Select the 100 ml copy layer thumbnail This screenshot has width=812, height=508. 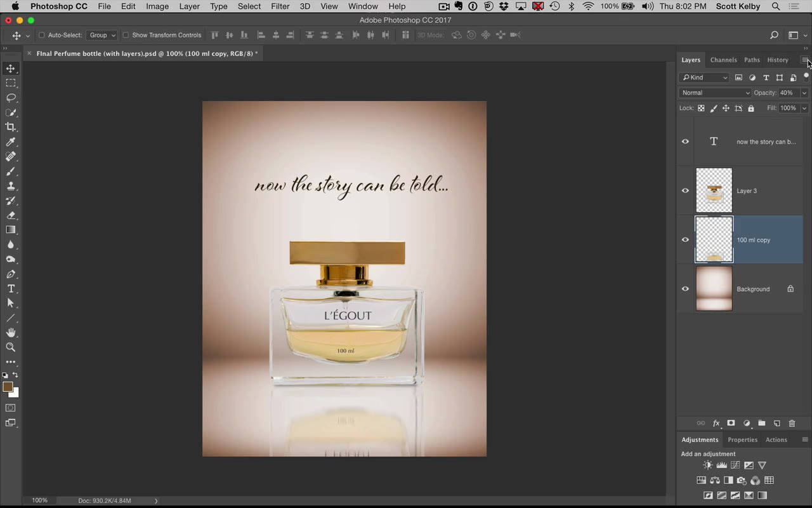pos(714,239)
